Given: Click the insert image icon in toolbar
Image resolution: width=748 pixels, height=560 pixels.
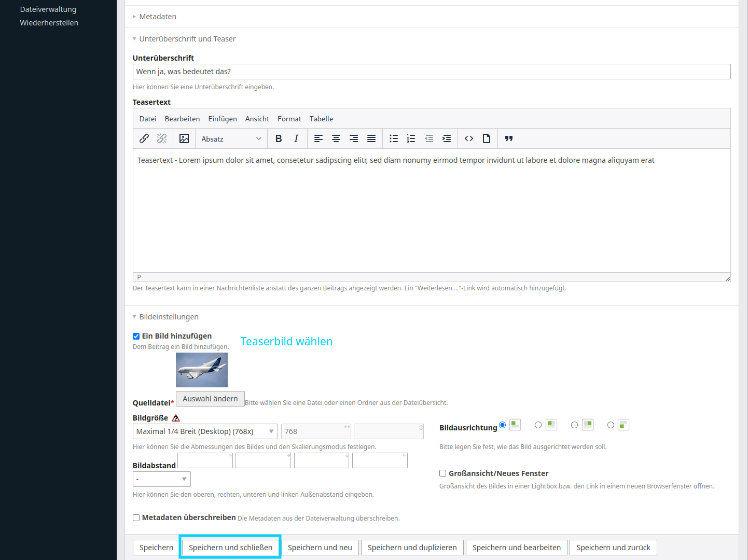Looking at the screenshot, I should 184,138.
